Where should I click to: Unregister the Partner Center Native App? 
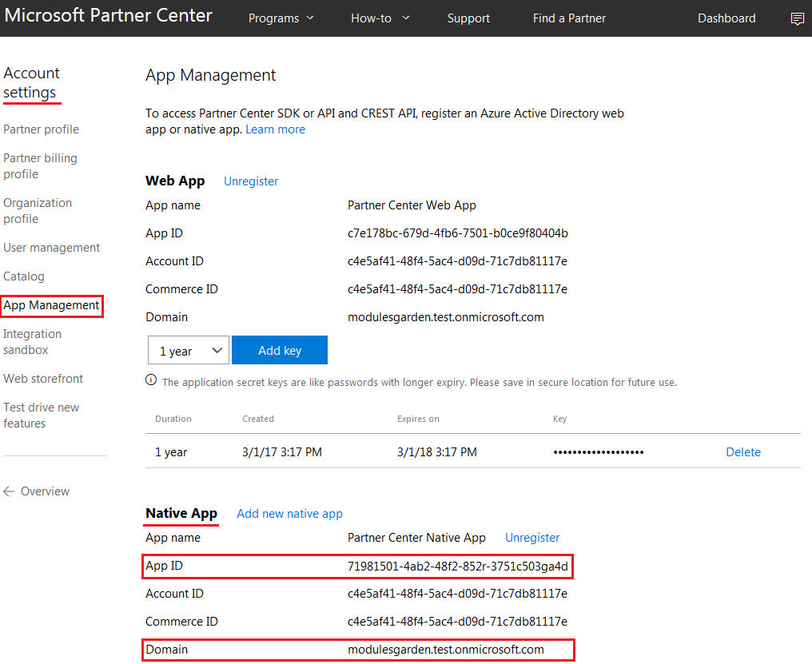(532, 538)
